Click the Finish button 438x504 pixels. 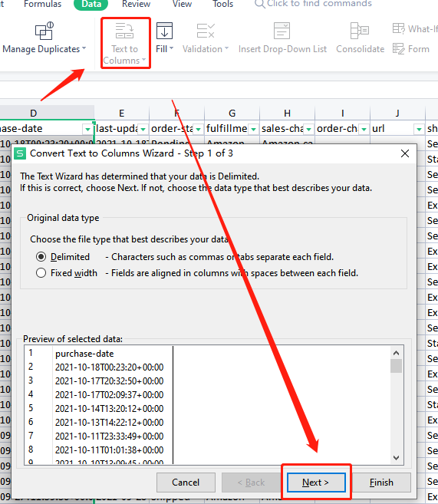[x=381, y=483]
